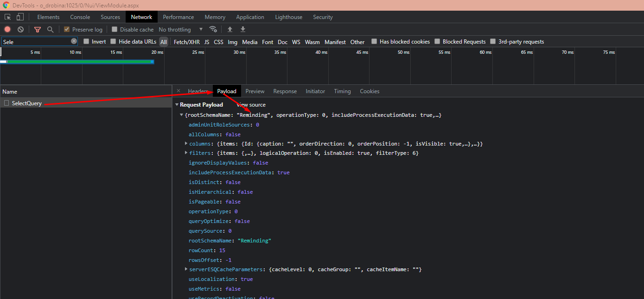Clear the Sele filter text
Screen dimensions: 644x299
tap(74, 41)
